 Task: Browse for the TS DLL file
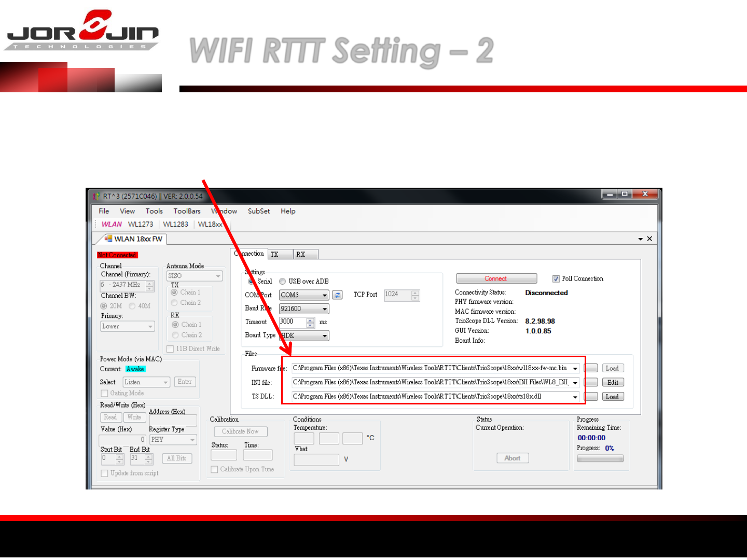coord(591,397)
